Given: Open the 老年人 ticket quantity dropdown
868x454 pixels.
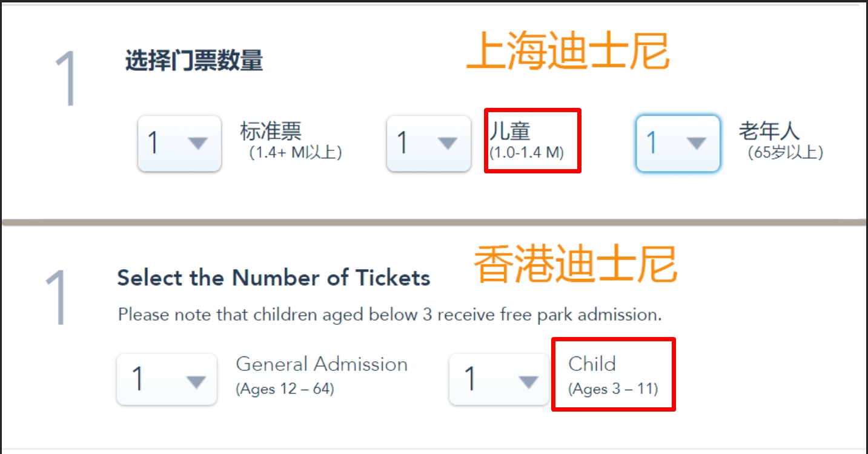Looking at the screenshot, I should coord(678,144).
